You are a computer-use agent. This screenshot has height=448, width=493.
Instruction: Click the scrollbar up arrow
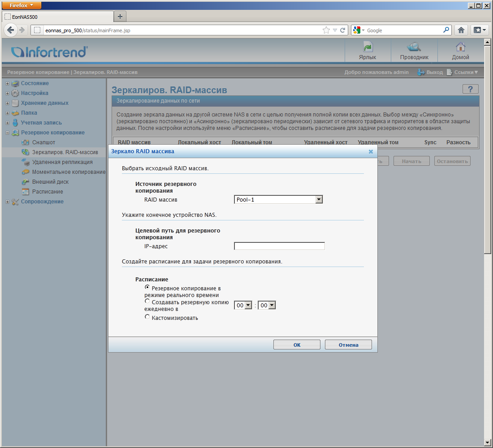coord(487,42)
